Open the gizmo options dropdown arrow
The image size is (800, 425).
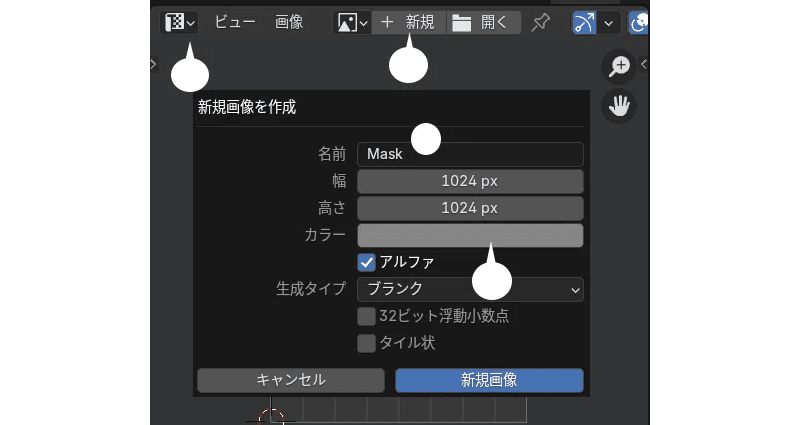(x=609, y=23)
